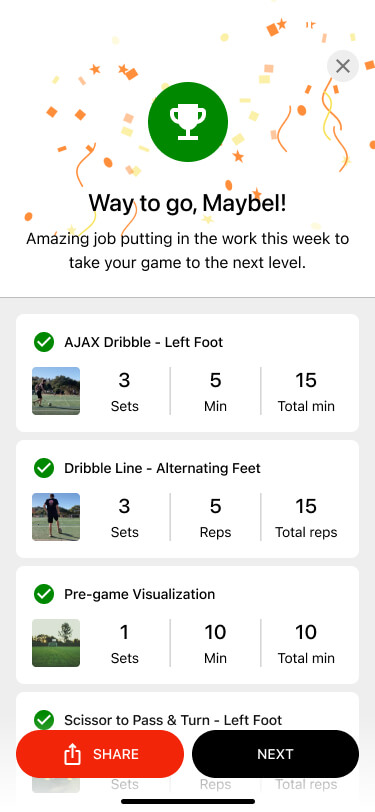Screen dimensions: 375x812
Task: Tap the 15 Total reps stat on Dribble Line
Action: point(306,517)
